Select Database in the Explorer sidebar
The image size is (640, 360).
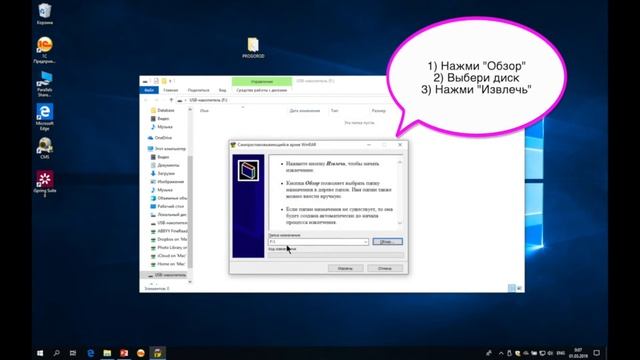coord(162,110)
